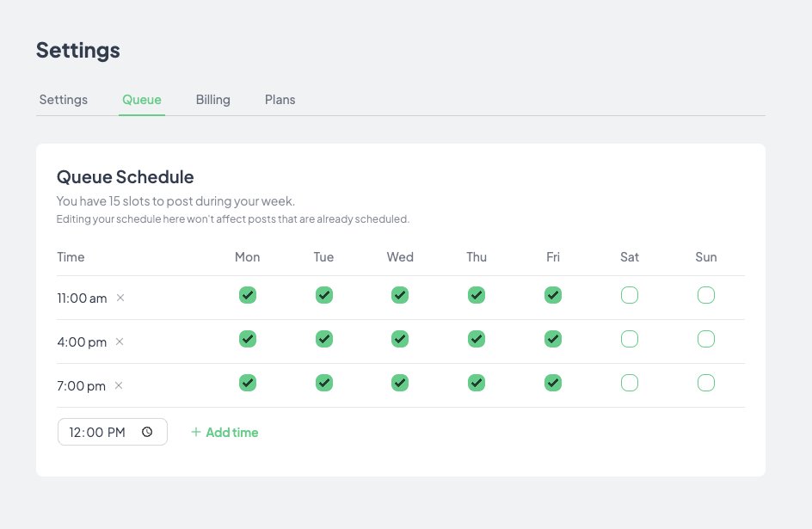
Task: Remove the 11:00 am time slot
Action: pos(120,298)
